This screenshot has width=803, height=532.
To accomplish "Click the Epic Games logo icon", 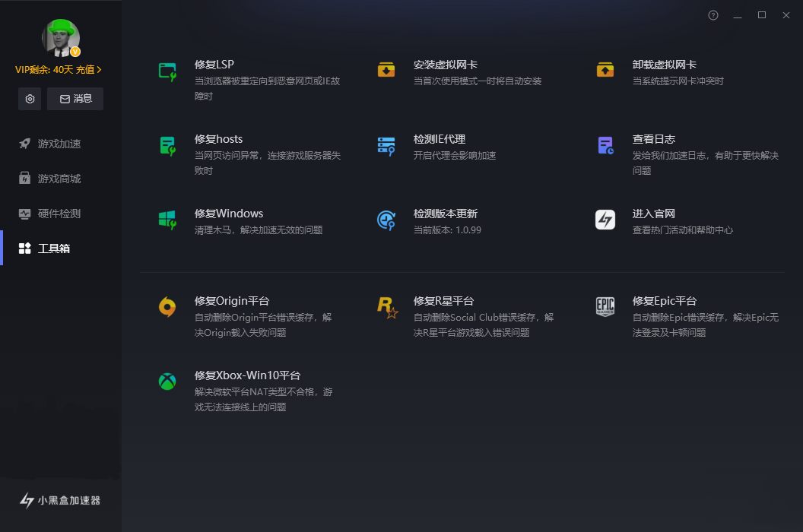I will (605, 307).
